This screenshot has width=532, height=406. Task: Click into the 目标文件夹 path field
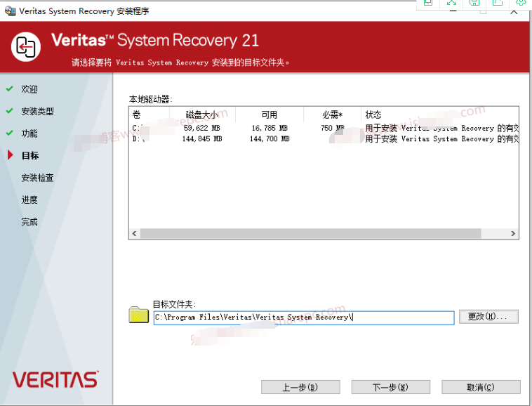point(304,317)
